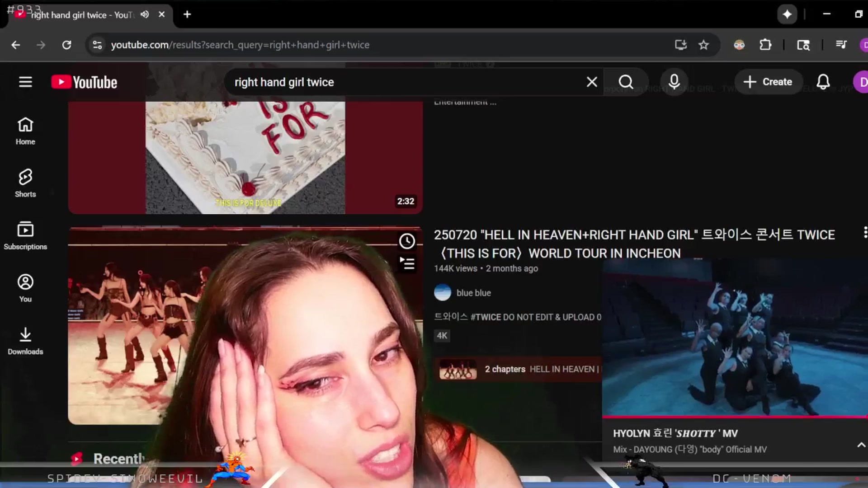
Task: Seek on the miniplayer red progress bar
Action: [735, 416]
